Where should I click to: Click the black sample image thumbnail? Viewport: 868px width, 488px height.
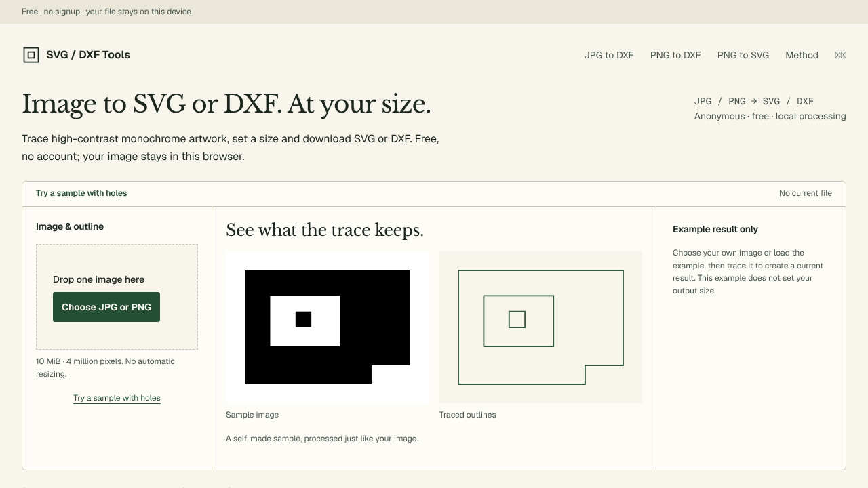[x=327, y=327]
